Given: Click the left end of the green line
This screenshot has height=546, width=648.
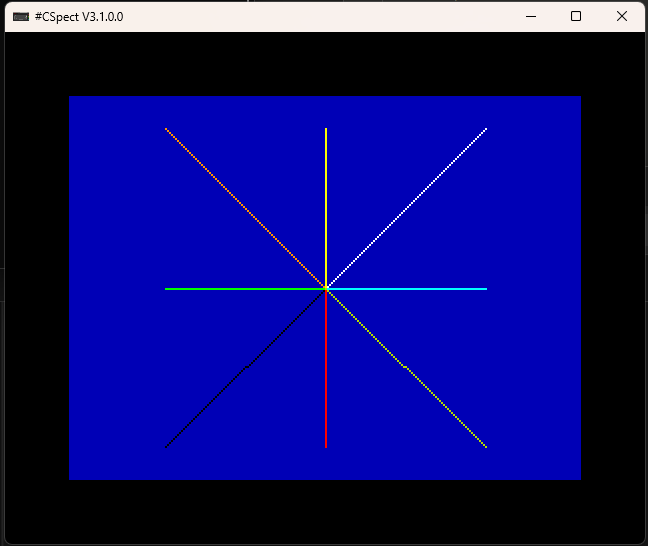Looking at the screenshot, I should click(167, 288).
